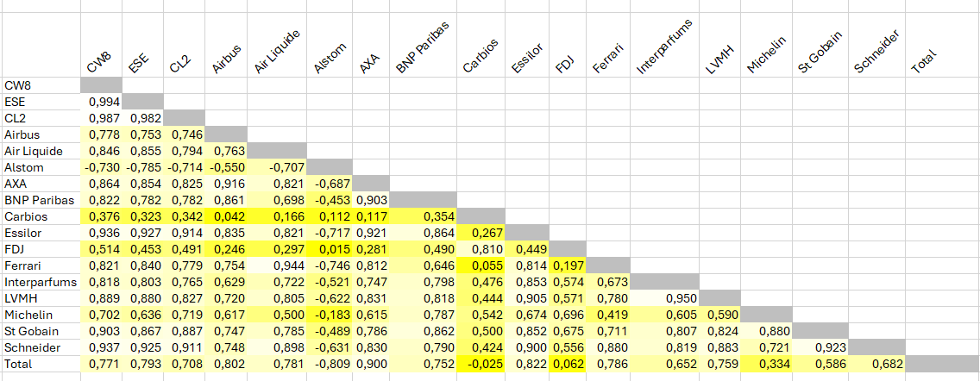This screenshot has height=381, width=980.
Task: Select Ferrari row value 0,197
Action: (x=569, y=265)
